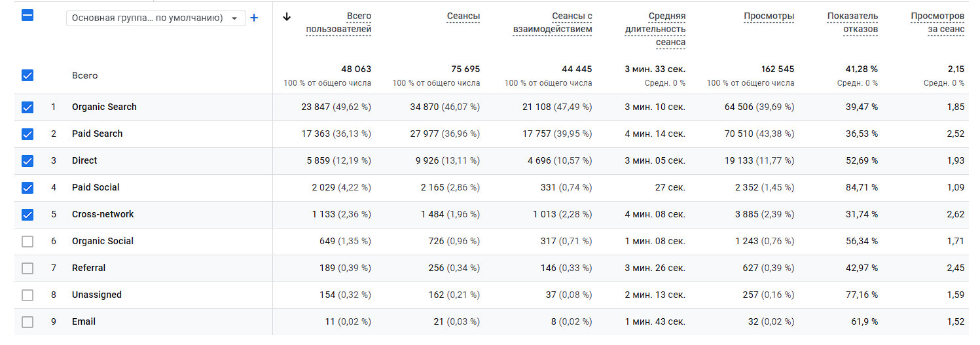Uncheck the Всего row checkbox
Screen dimensions: 980x345
click(x=27, y=75)
